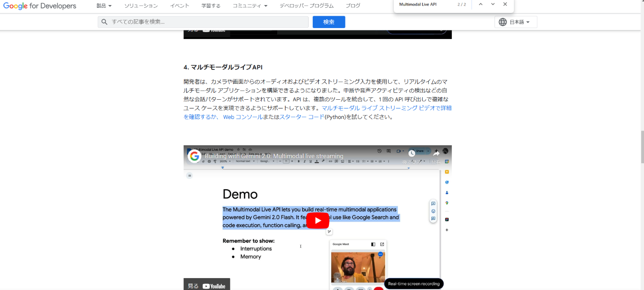The width and height of the screenshot is (644, 290).
Task: Click the Google for Developers logo
Action: click(40, 6)
